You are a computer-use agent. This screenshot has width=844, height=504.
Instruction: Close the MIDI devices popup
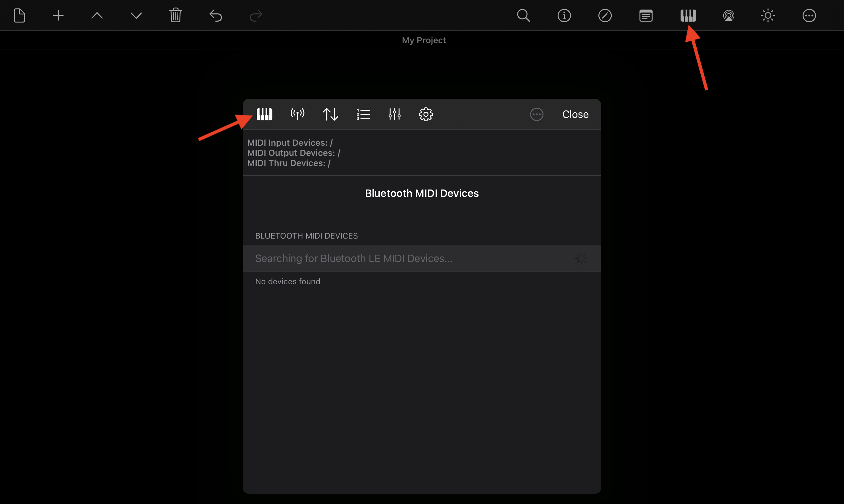pos(576,115)
